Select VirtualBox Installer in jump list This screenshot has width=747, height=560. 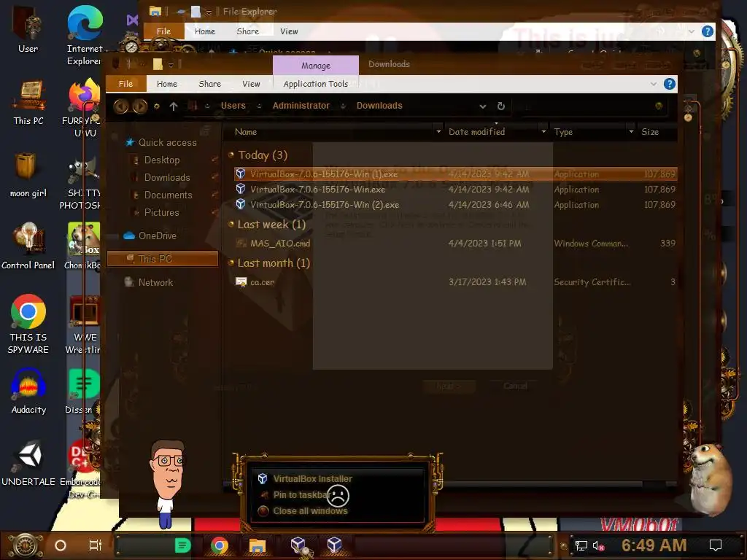coord(312,478)
